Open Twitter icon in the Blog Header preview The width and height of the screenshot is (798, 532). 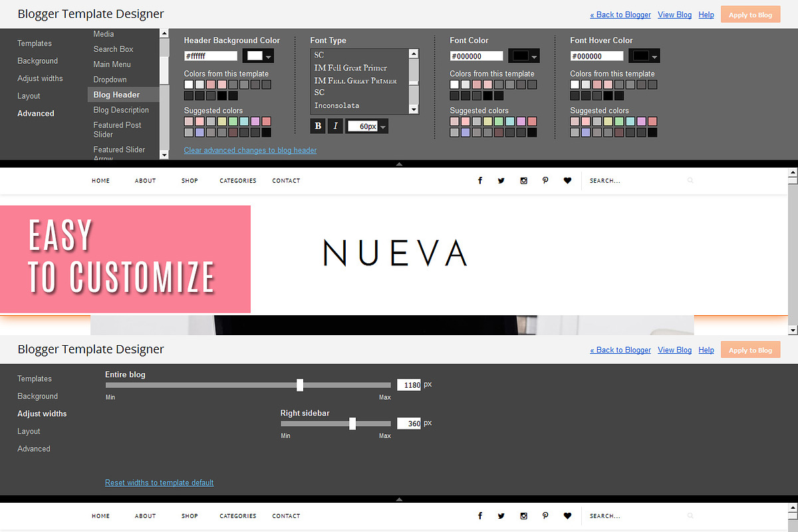coord(501,181)
